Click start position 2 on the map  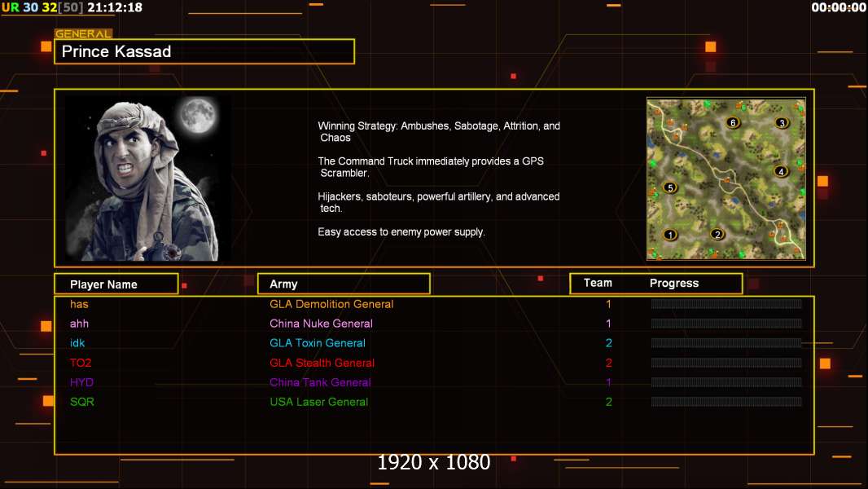point(717,234)
